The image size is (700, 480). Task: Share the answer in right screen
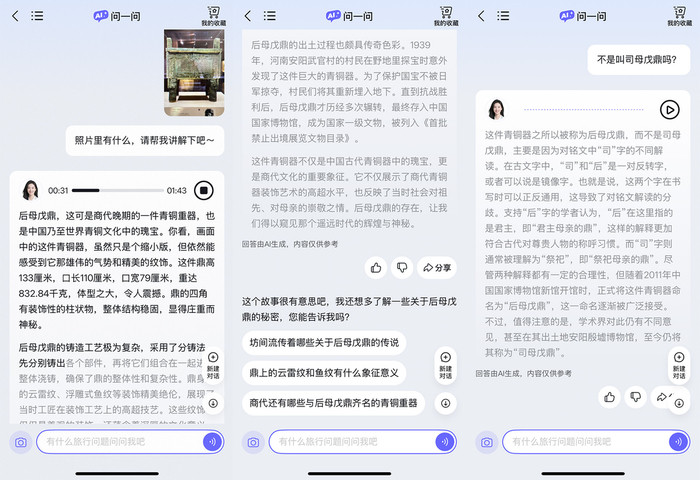pos(662,397)
